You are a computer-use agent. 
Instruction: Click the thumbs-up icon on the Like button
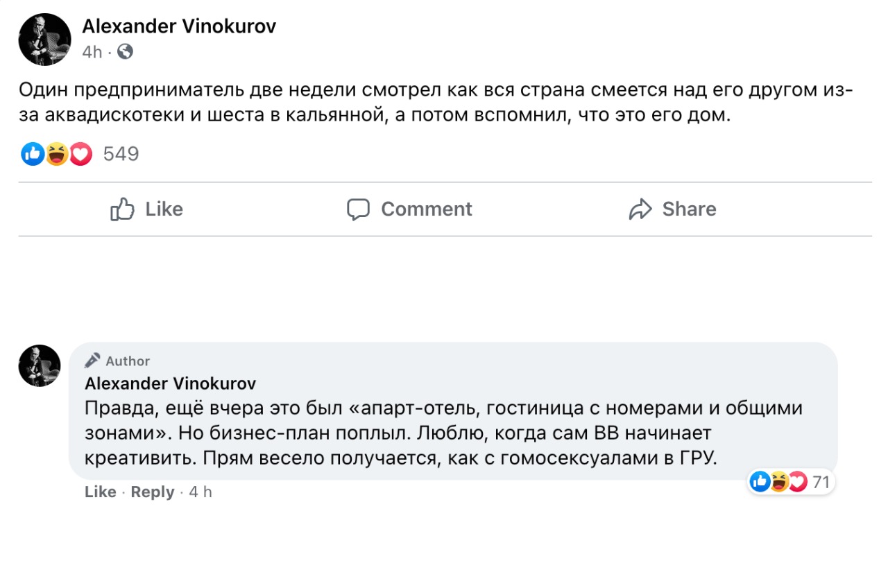[122, 209]
